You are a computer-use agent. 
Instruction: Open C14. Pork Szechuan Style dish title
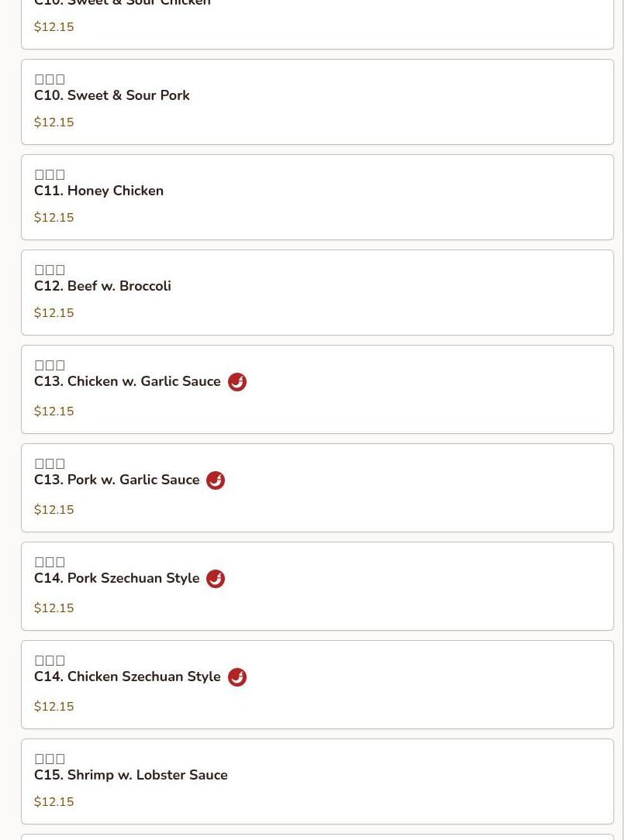click(116, 578)
